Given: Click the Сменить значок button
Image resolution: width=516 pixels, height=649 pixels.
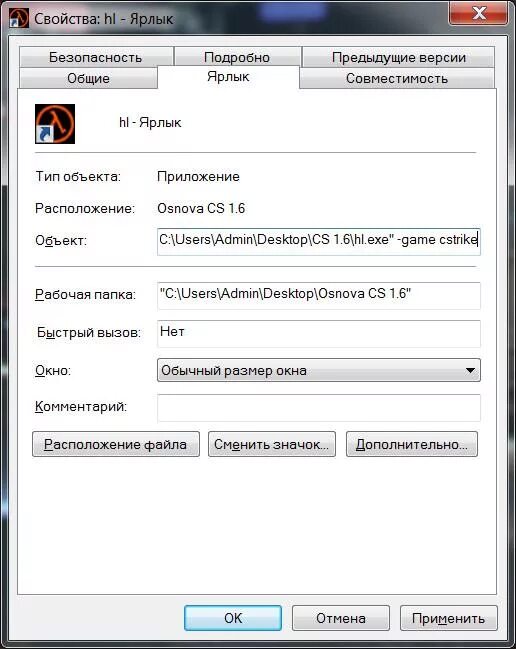Looking at the screenshot, I should (x=272, y=445).
